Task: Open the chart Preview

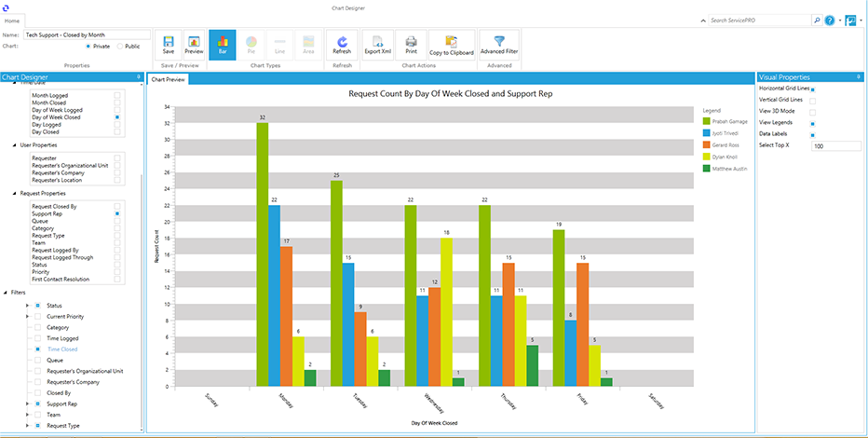Action: pos(194,45)
